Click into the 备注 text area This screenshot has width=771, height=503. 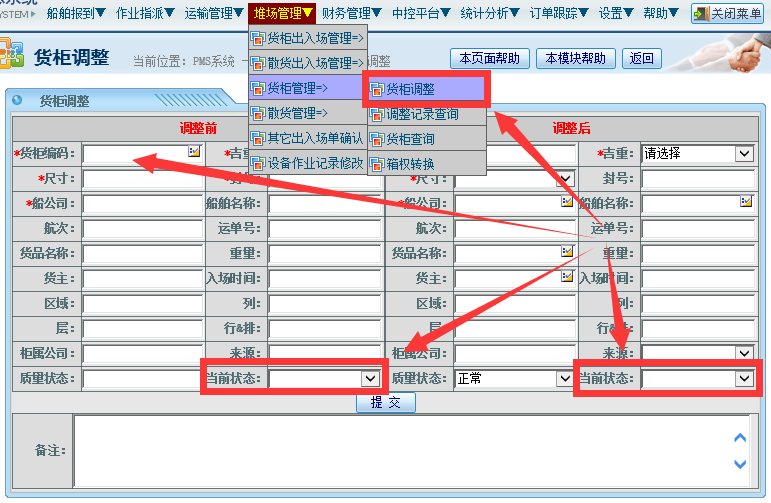point(400,451)
